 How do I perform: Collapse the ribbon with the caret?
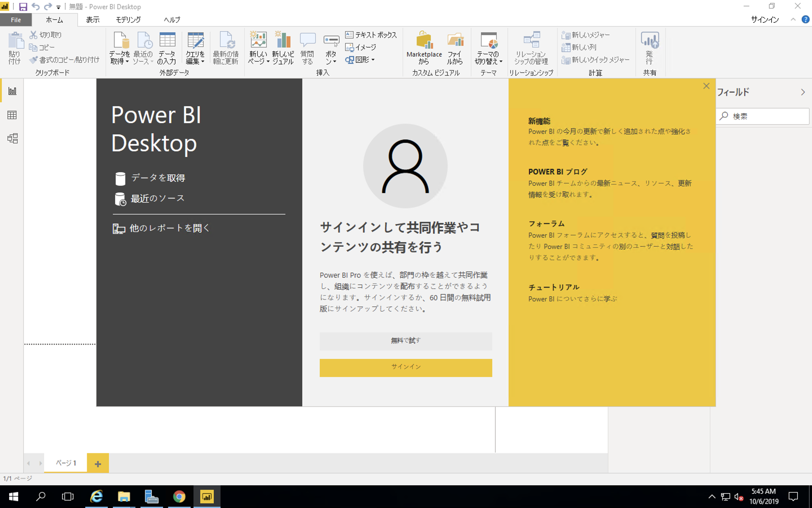coord(793,19)
